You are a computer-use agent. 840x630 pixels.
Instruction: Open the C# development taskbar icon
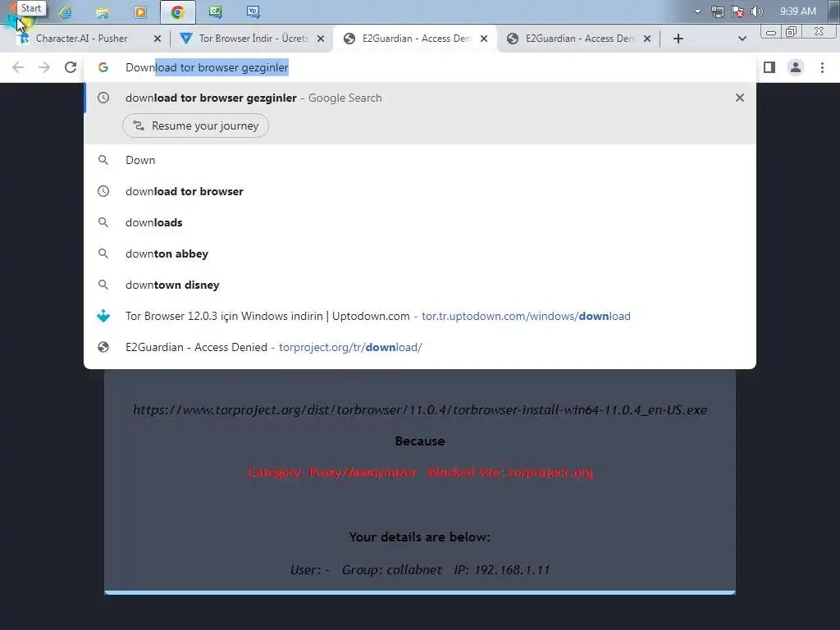[x=216, y=11]
